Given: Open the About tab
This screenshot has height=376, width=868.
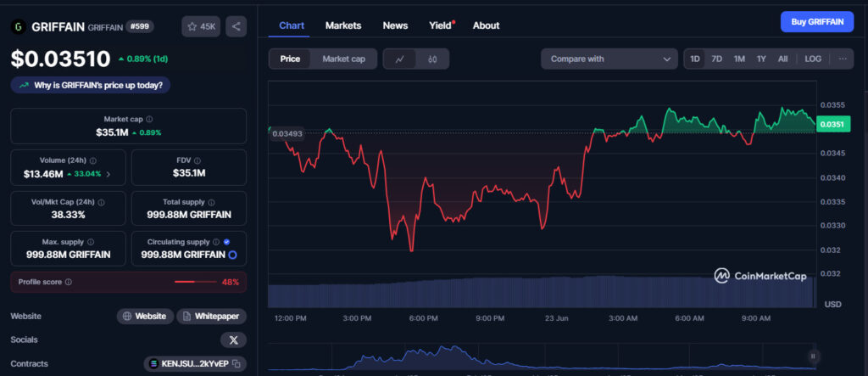Looking at the screenshot, I should pyautogui.click(x=486, y=25).
